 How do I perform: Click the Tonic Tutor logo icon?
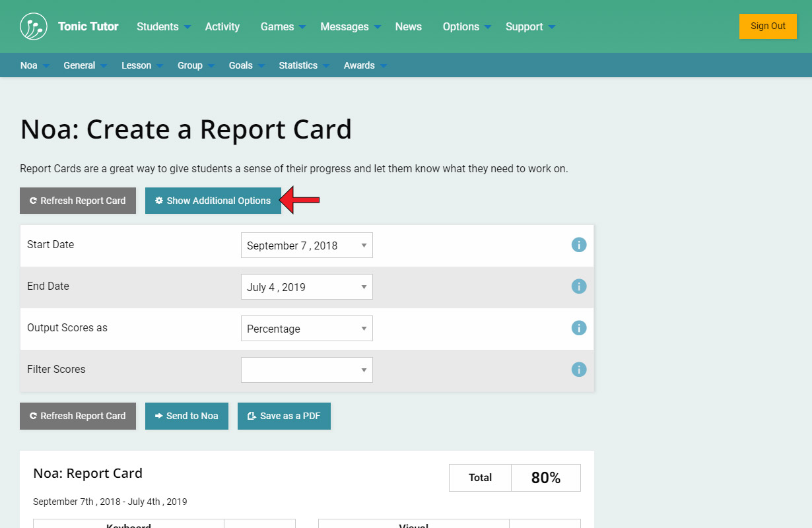tap(34, 26)
